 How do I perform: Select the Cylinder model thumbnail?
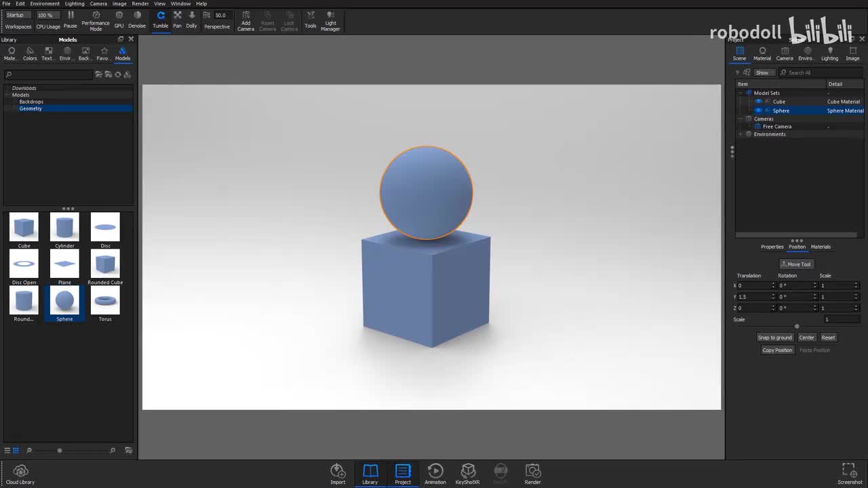click(64, 230)
